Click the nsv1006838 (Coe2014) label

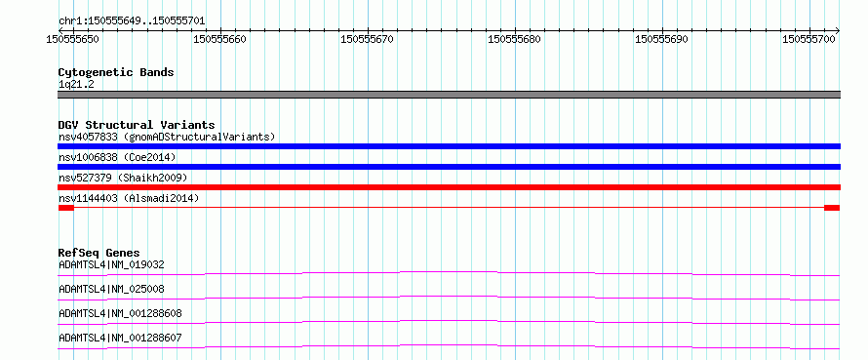click(117, 157)
